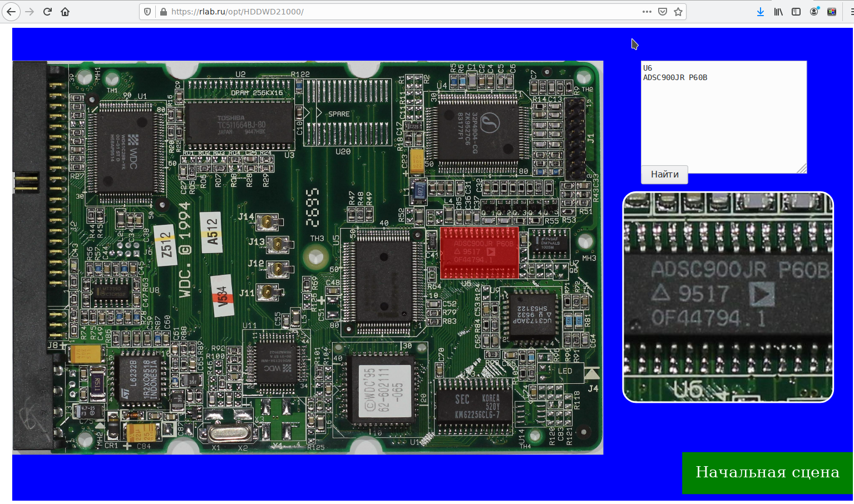The width and height of the screenshot is (854, 504).
Task: Click the Найти search button
Action: click(664, 174)
